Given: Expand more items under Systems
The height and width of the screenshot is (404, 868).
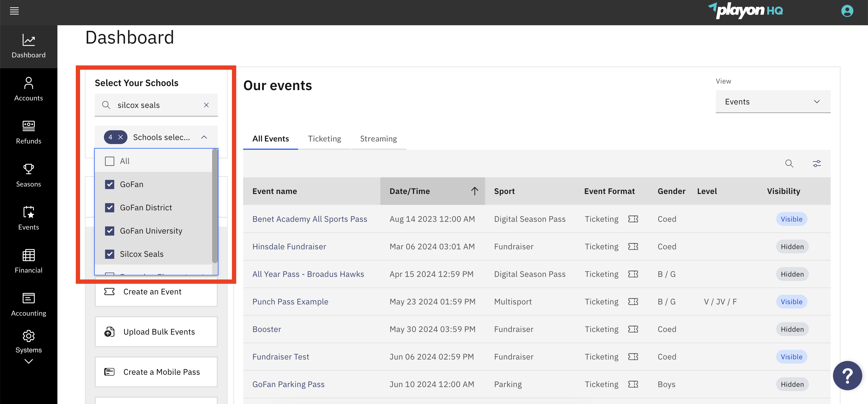Looking at the screenshot, I should 29,362.
